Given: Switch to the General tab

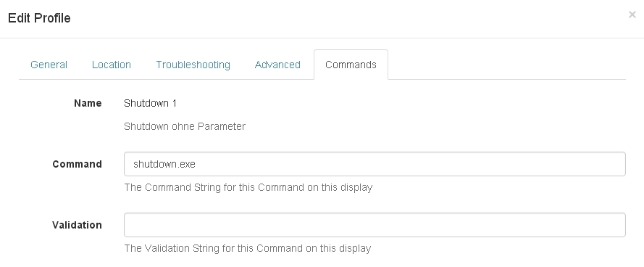Looking at the screenshot, I should tap(49, 65).
